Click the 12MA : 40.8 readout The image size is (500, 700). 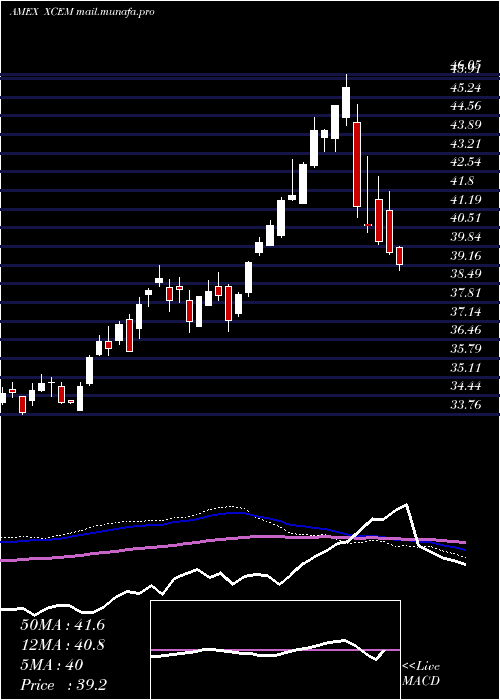point(62,645)
